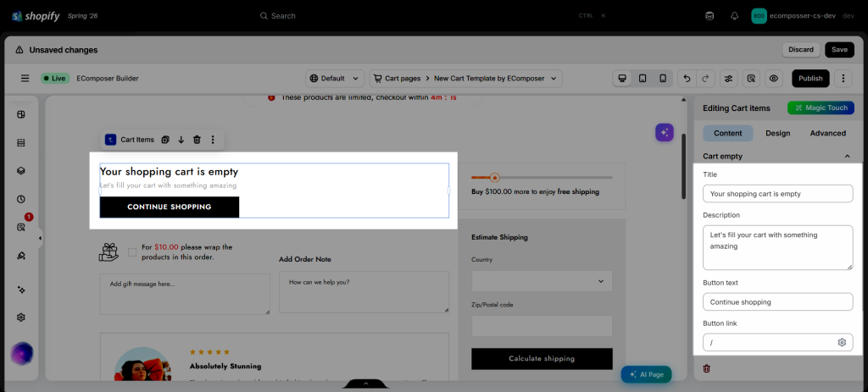Open the page settings sliders icon

[728, 79]
